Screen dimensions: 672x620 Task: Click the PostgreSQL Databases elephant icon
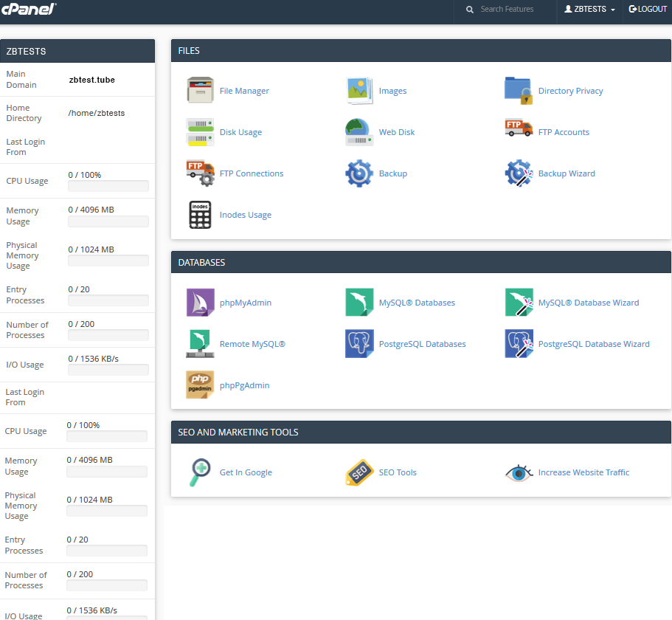(x=359, y=344)
